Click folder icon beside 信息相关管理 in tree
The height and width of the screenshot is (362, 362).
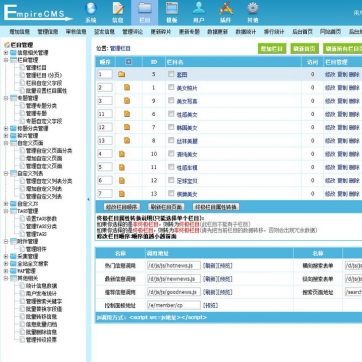coord(13,53)
